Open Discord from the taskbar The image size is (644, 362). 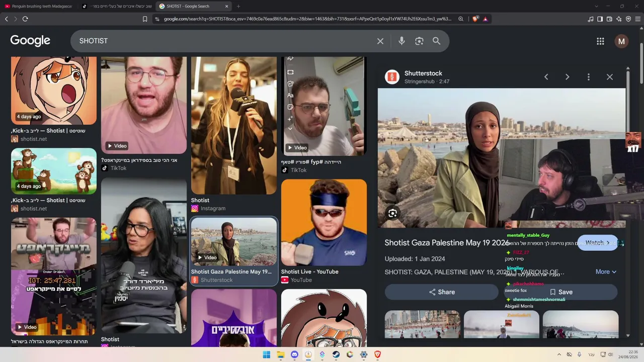point(294,354)
